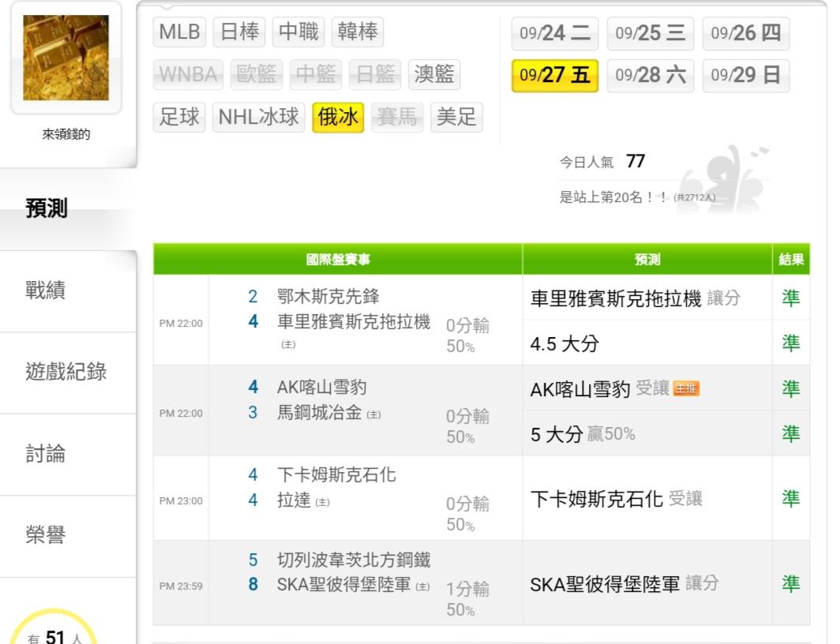Select the 澳籃 league filter
This screenshot has height=644, width=840.
434,74
